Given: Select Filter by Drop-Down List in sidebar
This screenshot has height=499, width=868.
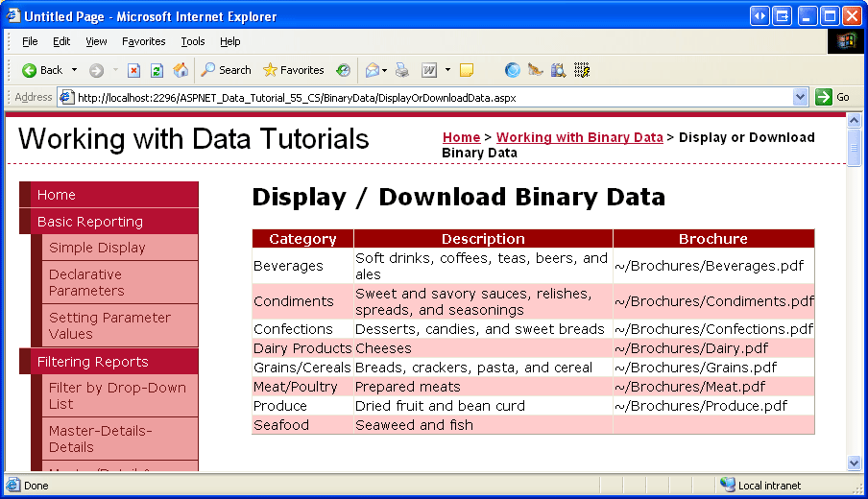Looking at the screenshot, I should (117, 395).
